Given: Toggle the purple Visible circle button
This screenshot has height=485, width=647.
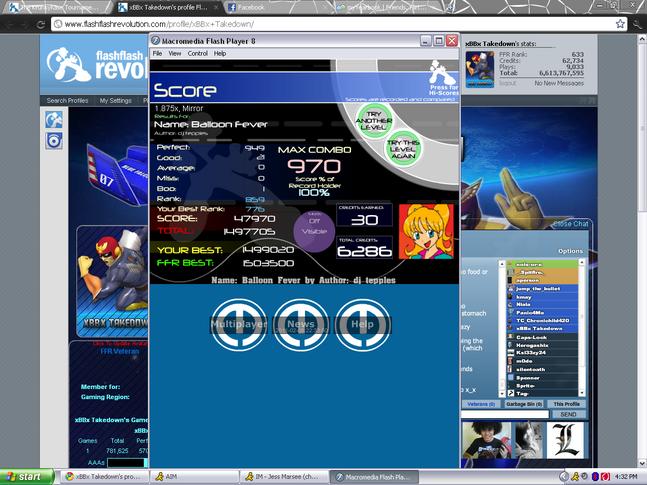Looking at the screenshot, I should coord(314,231).
